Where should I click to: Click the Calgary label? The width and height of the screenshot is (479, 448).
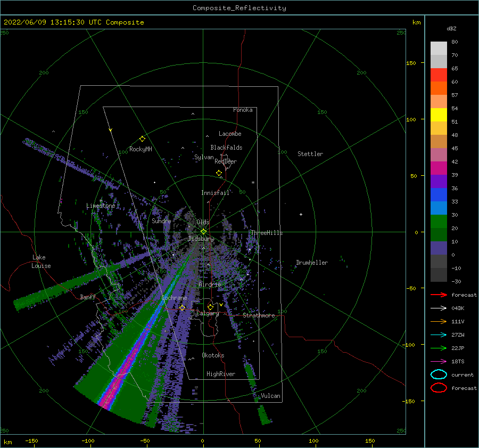(208, 313)
